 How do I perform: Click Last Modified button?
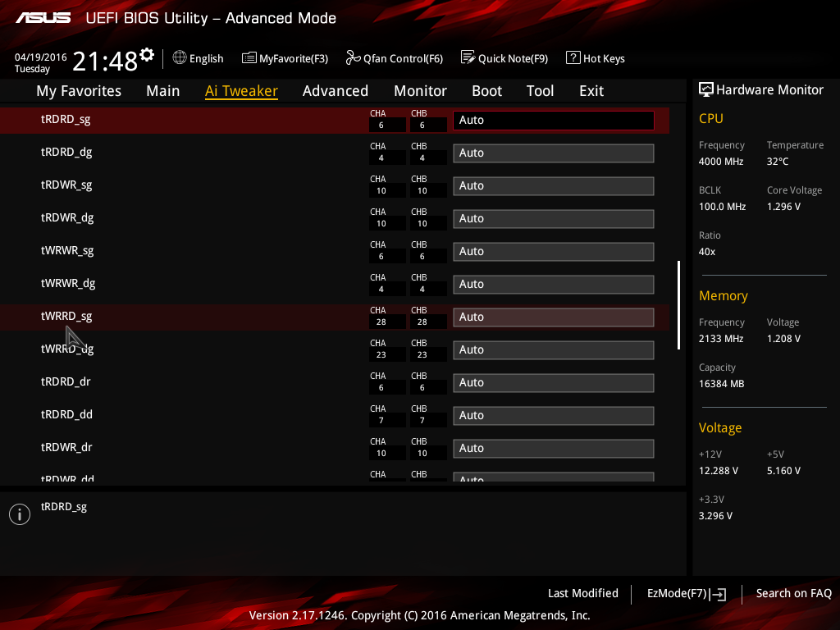[x=583, y=593]
